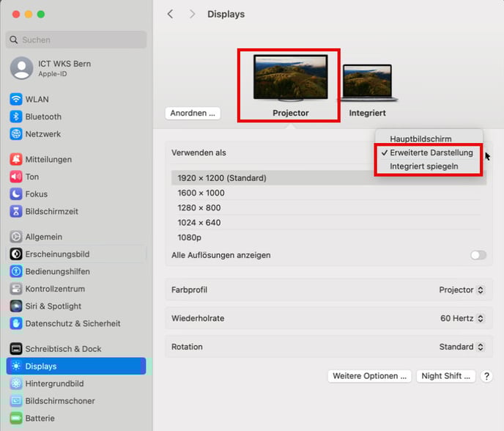Screen dimensions: 504x431
Task: Go back with the left chevron
Action: [171, 14]
